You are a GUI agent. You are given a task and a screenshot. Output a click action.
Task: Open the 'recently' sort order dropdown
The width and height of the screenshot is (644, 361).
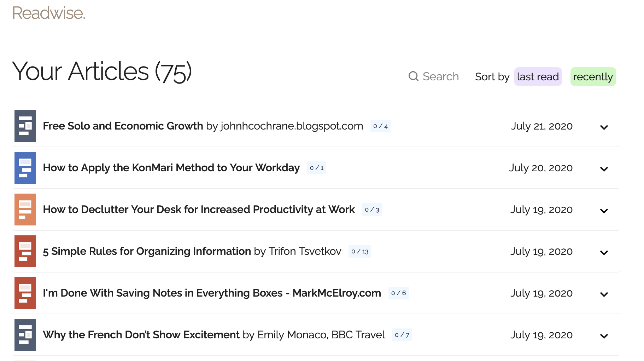(x=593, y=76)
